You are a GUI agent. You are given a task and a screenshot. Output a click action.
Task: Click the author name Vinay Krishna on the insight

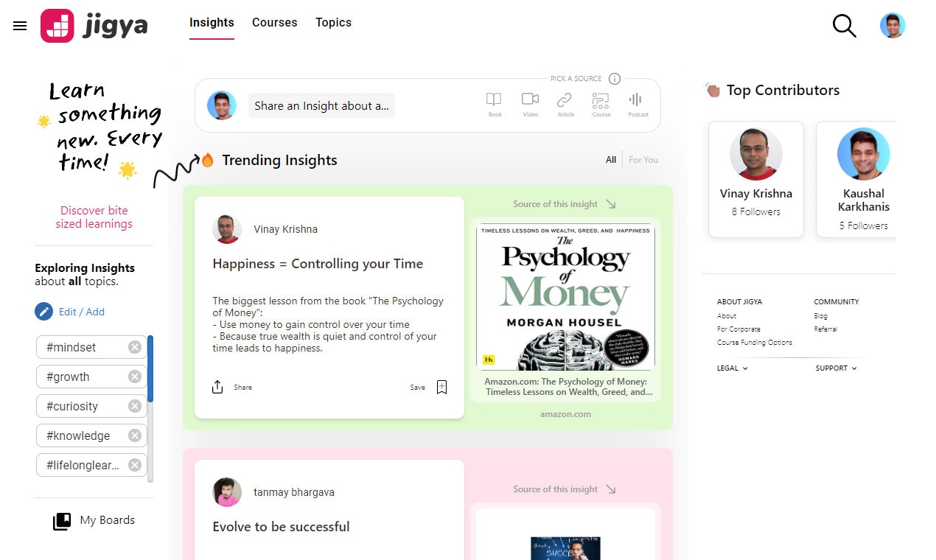point(285,229)
